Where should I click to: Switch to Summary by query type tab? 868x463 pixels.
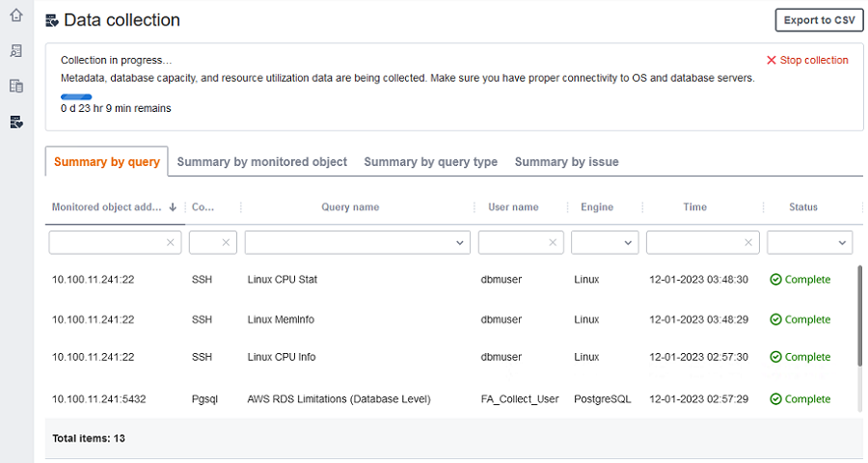(430, 162)
